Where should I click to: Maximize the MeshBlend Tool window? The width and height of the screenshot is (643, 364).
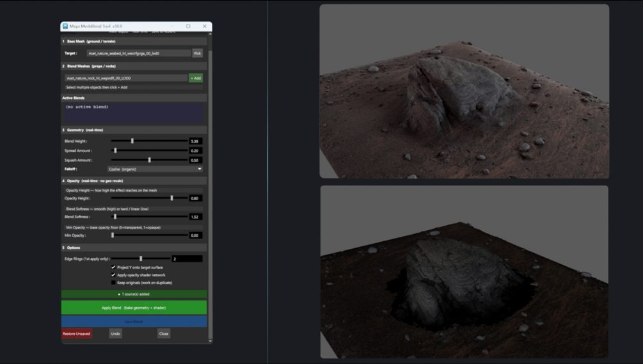pyautogui.click(x=188, y=26)
